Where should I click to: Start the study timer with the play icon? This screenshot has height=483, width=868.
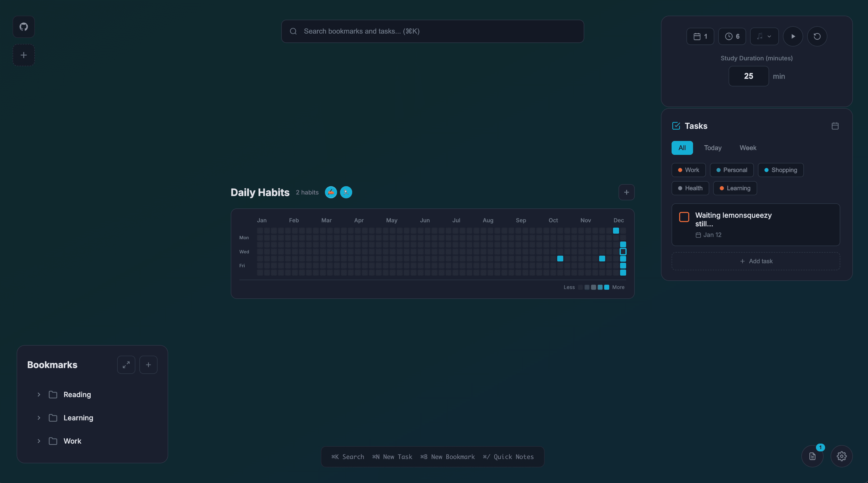[793, 36]
